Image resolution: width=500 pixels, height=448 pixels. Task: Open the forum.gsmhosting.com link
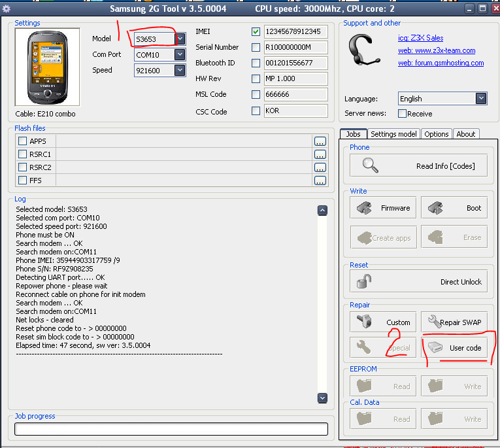441,63
